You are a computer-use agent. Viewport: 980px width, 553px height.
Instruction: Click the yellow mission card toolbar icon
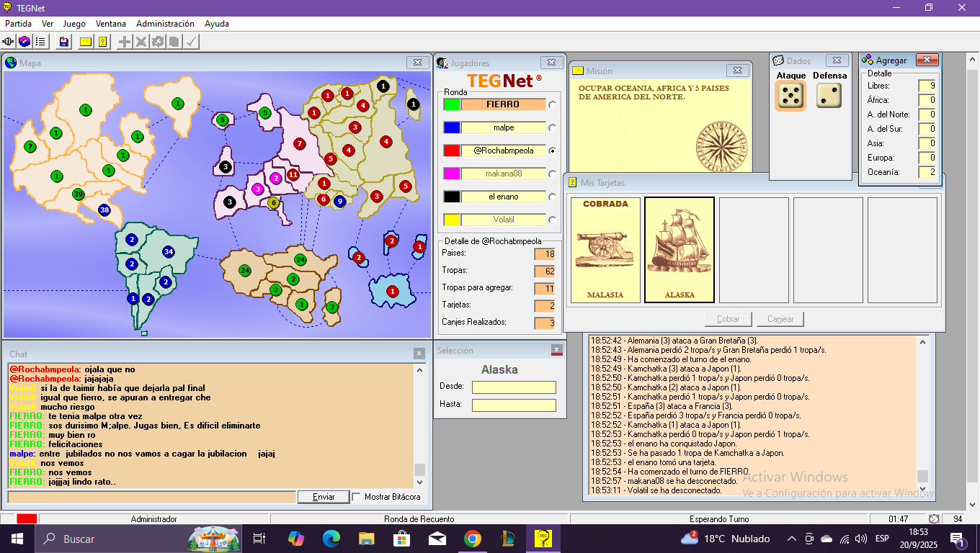click(x=86, y=42)
